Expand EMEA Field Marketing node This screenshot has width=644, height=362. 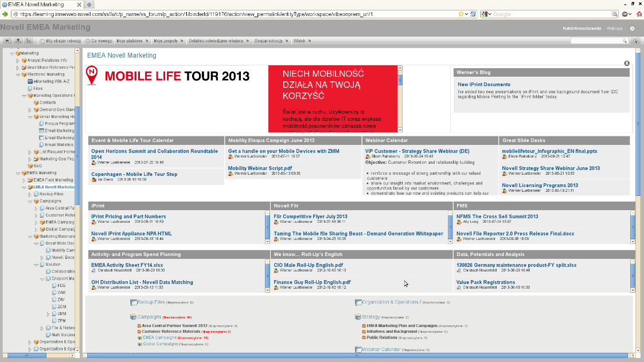tap(24, 180)
